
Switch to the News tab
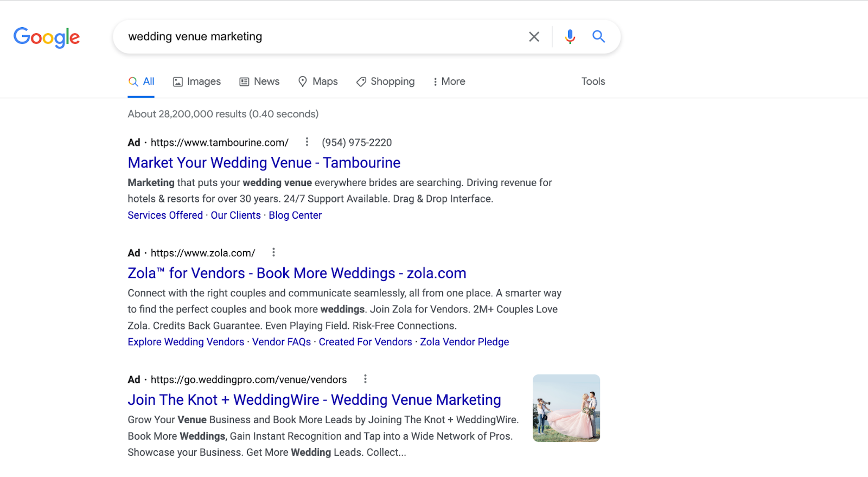(259, 81)
